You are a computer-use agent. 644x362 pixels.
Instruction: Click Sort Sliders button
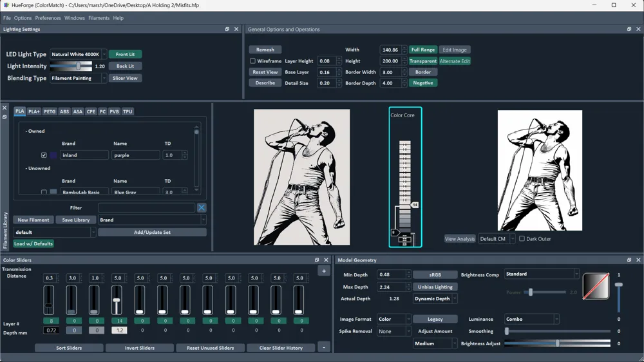click(69, 348)
